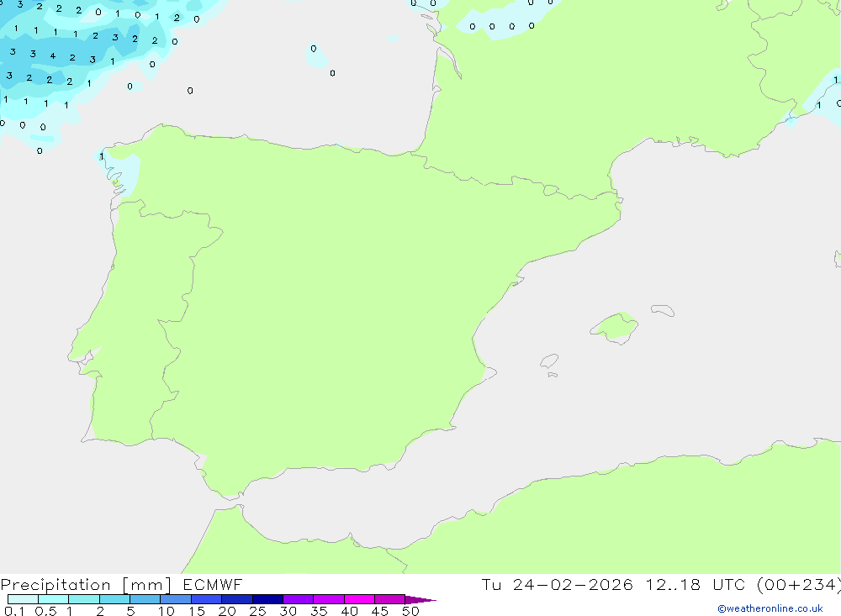Click the "45" legend scale value
The width and height of the screenshot is (841, 616).
[380, 611]
